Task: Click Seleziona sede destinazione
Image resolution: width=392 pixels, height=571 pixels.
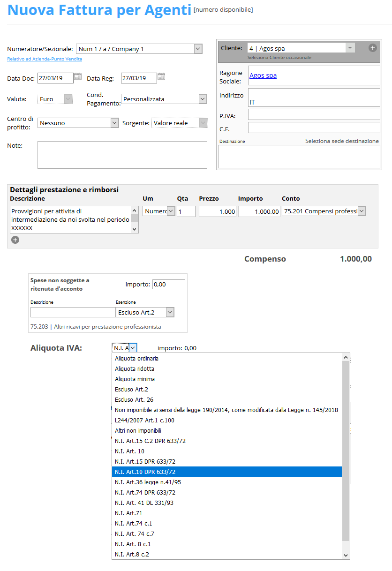Action: (x=342, y=141)
